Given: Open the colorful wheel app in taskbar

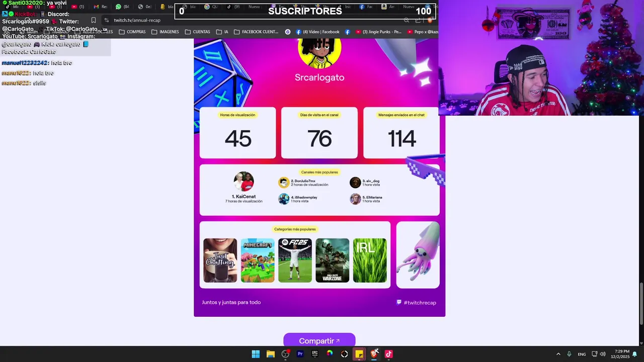Looking at the screenshot, I should (330, 354).
